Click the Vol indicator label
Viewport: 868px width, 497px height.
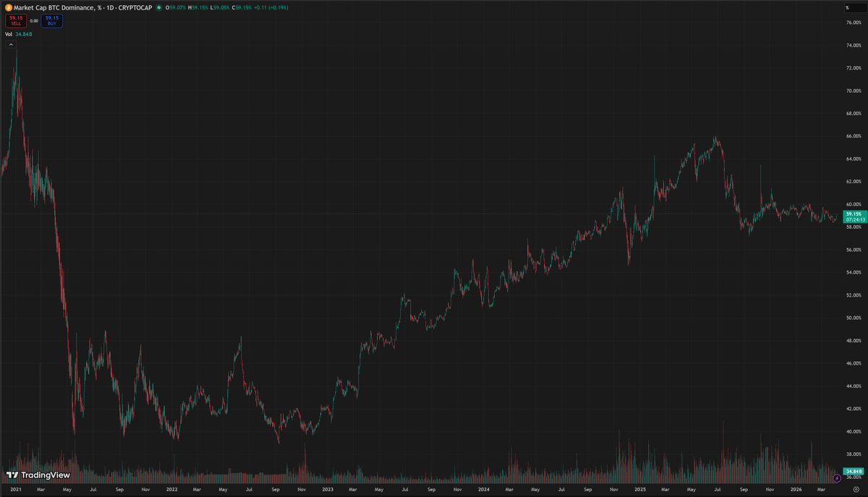coord(9,34)
